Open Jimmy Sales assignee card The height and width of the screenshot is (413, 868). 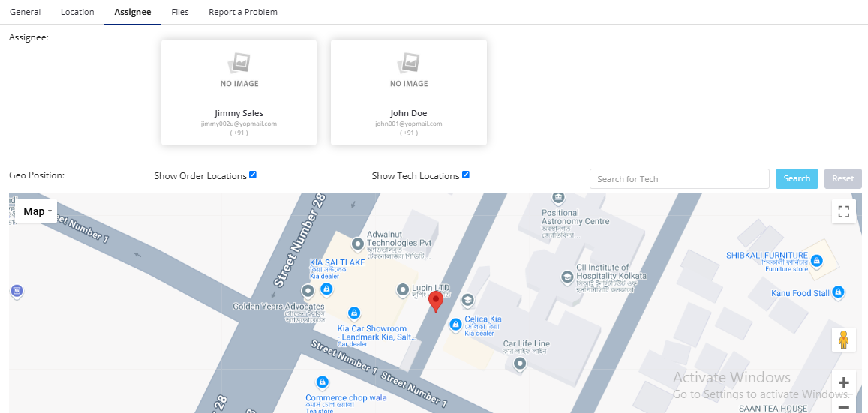[239, 92]
